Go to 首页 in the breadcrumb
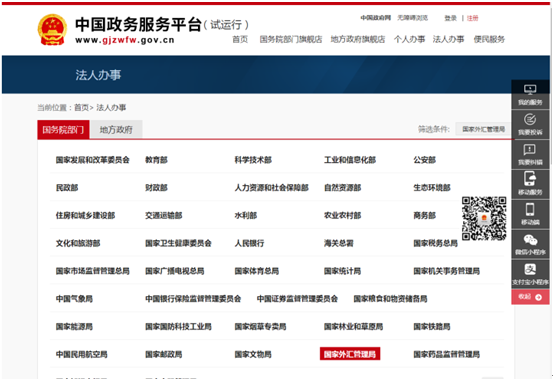This screenshot has height=380, width=553. (81, 108)
